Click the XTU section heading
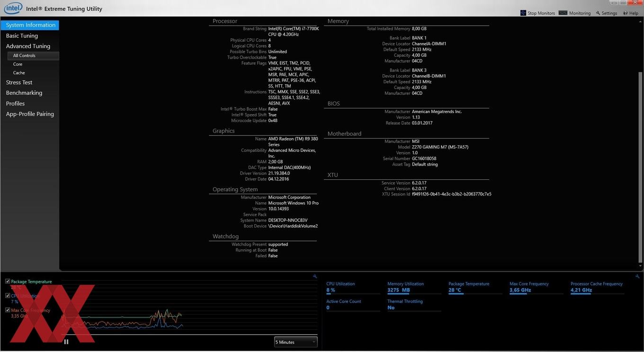Image resolution: width=644 pixels, height=352 pixels. 333,175
